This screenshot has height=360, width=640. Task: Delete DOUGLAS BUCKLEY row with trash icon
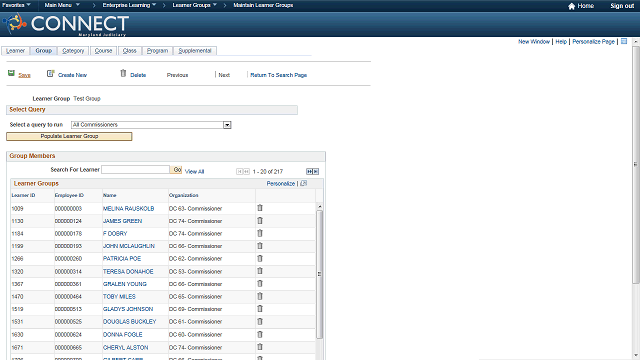click(x=260, y=322)
